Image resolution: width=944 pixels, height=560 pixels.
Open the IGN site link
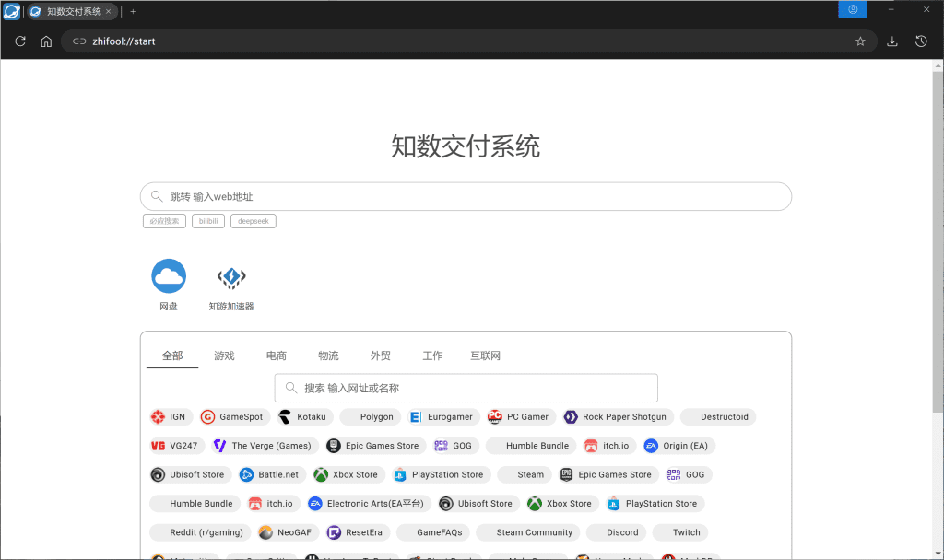coord(171,417)
